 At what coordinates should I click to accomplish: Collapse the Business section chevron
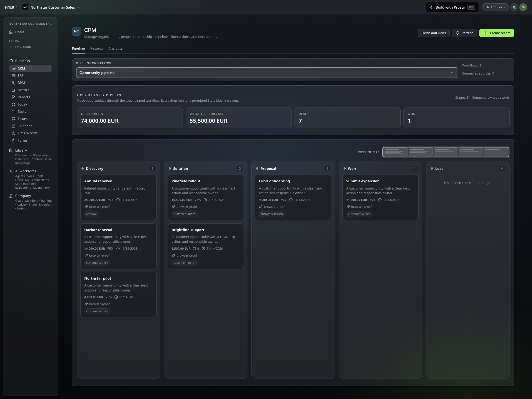tap(50, 60)
